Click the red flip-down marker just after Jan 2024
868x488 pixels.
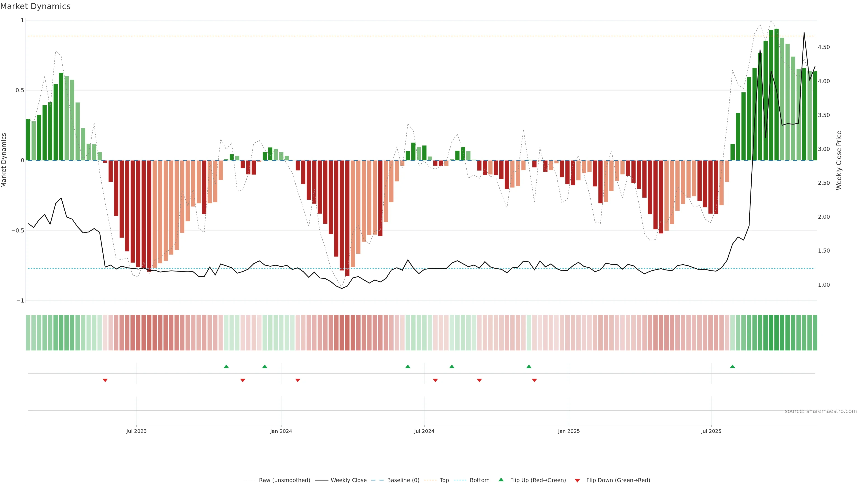[297, 380]
